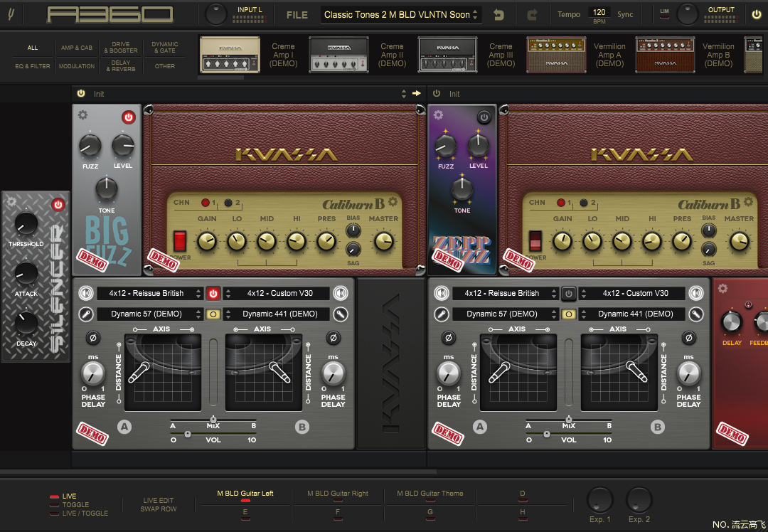The image size is (768, 532).
Task: Click speaker B icon in the left cabinet
Action: point(341,293)
